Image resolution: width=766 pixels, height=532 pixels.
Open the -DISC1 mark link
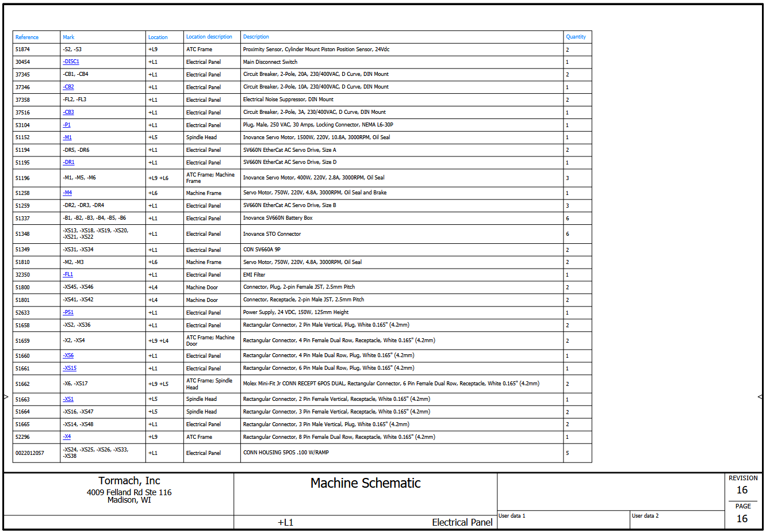click(71, 62)
